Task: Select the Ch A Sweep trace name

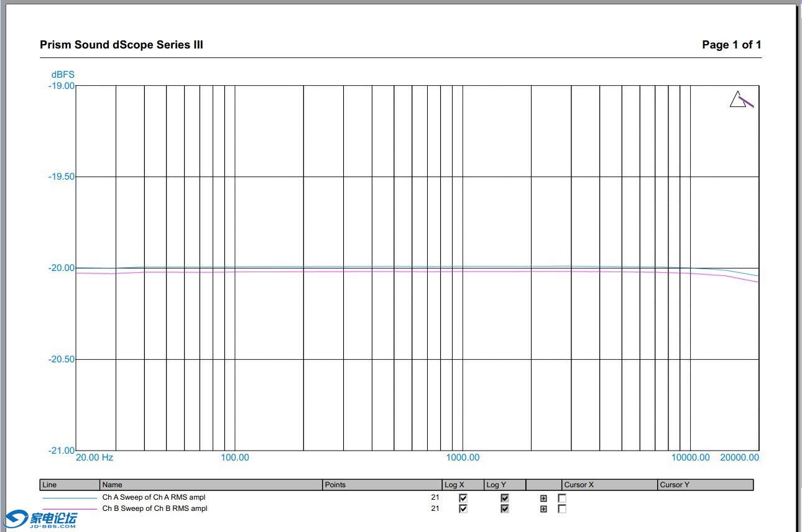Action: pyautogui.click(x=154, y=497)
